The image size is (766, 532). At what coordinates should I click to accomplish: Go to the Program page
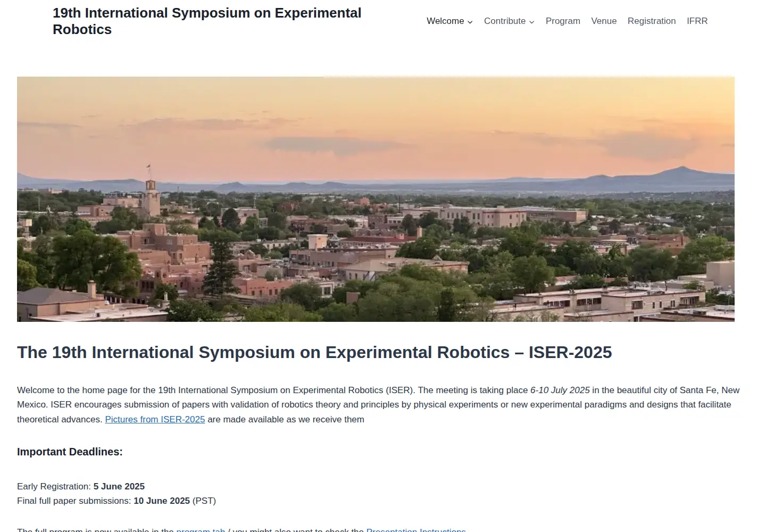click(x=563, y=21)
